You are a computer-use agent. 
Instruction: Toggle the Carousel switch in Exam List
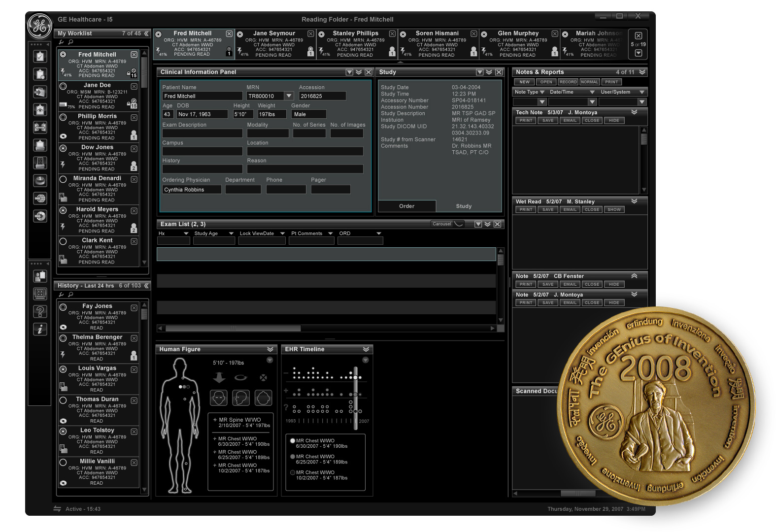point(447,224)
